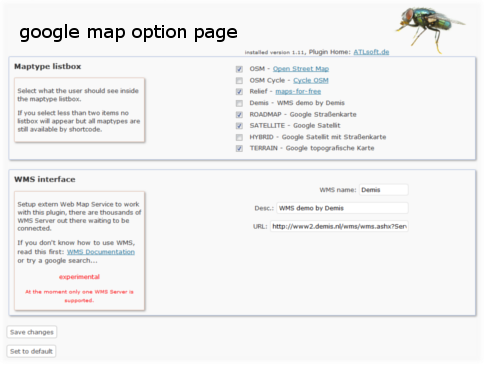Click the google map option page heading
Viewport: 486px width, 366px height.
pos(128,33)
